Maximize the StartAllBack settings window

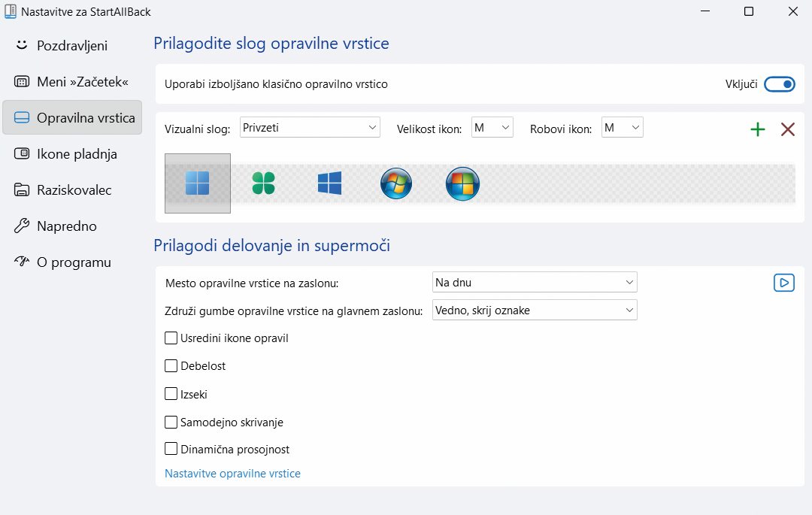[749, 11]
